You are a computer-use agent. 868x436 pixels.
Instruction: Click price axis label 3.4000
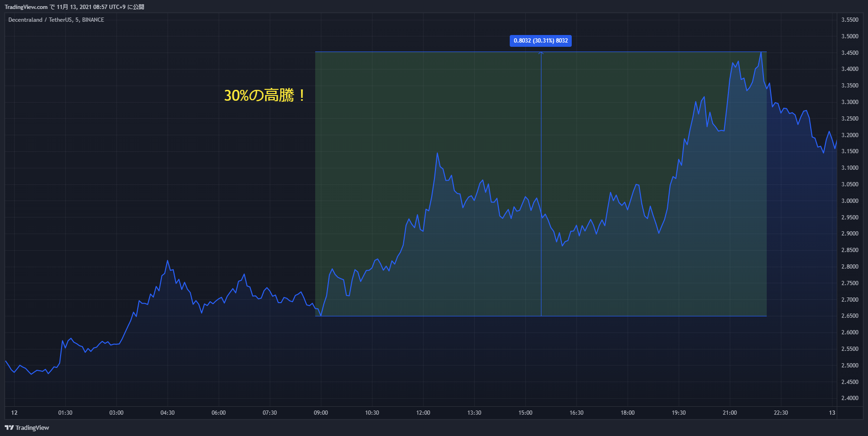[x=850, y=69]
